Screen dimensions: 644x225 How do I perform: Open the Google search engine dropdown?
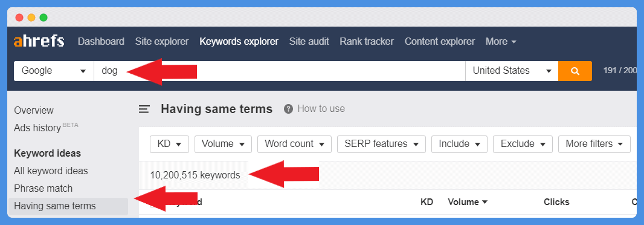tap(54, 71)
